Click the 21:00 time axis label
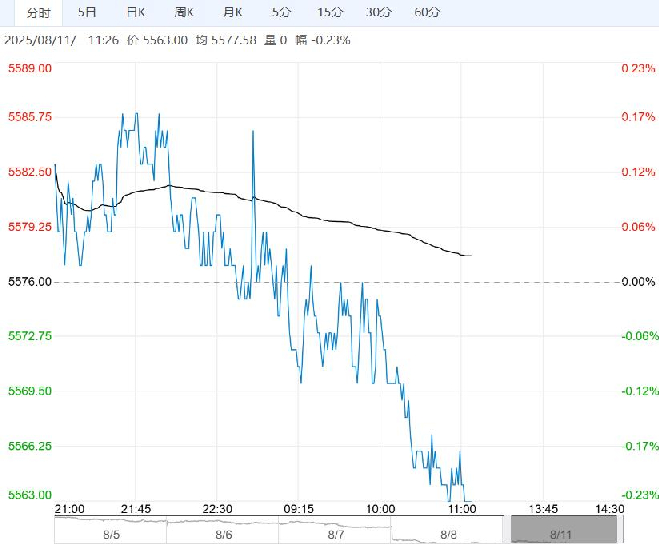659x546 pixels. tap(70, 509)
